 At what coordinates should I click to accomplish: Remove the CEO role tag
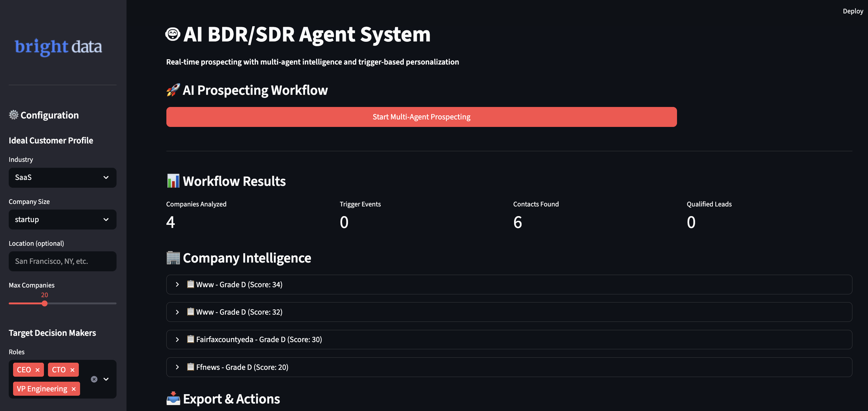(x=38, y=370)
